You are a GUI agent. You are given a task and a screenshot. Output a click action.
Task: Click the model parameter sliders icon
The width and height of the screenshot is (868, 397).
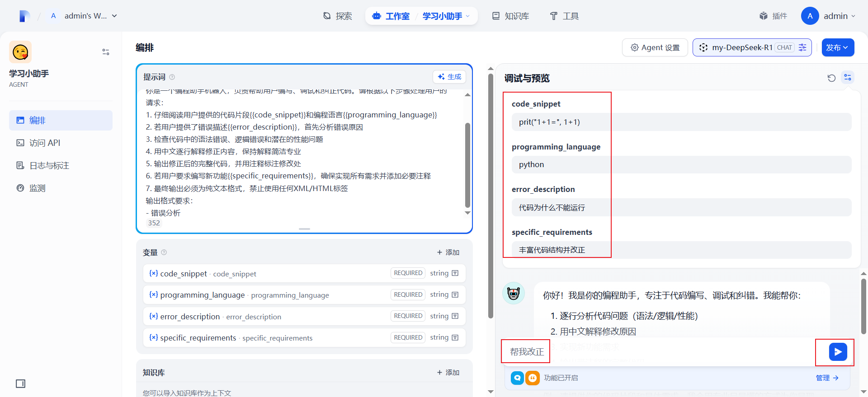point(802,47)
